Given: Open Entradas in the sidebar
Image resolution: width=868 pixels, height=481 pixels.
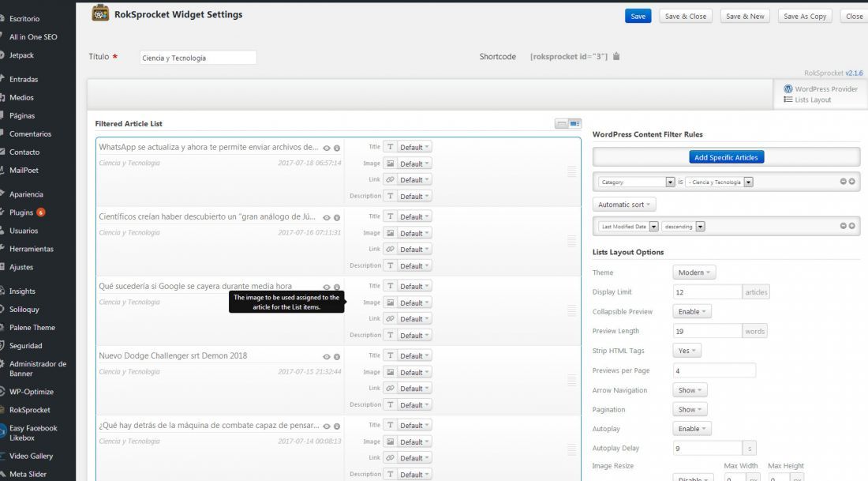Looking at the screenshot, I should (x=24, y=79).
